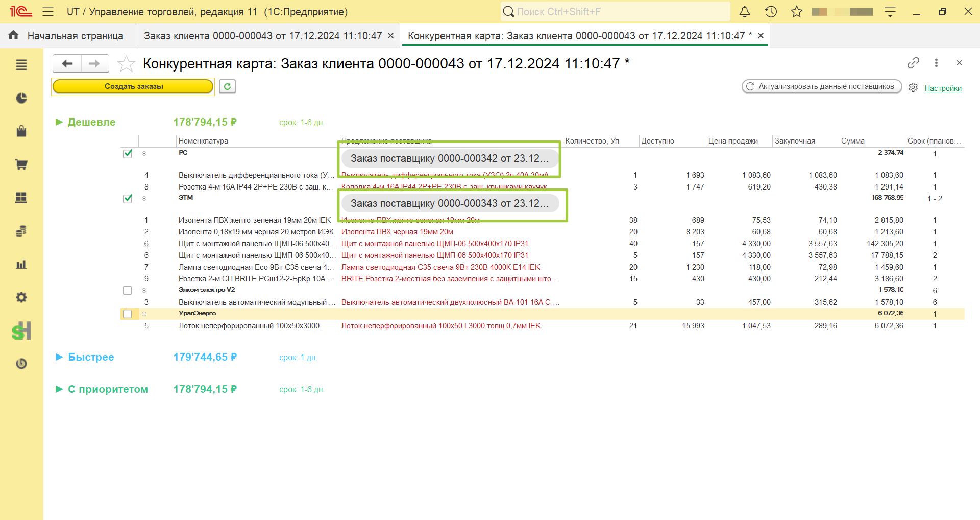Open the history clock icon in title bar

pos(771,12)
